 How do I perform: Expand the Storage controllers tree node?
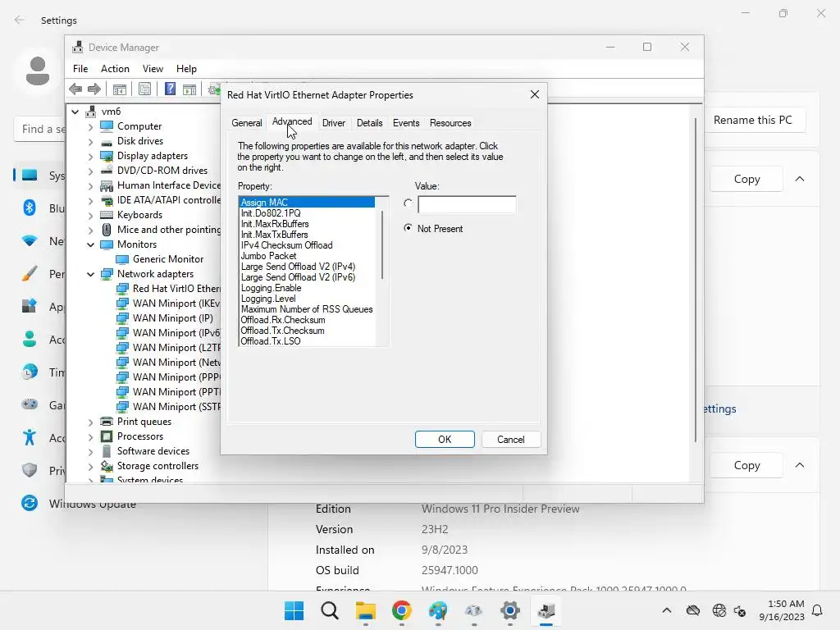click(x=90, y=466)
